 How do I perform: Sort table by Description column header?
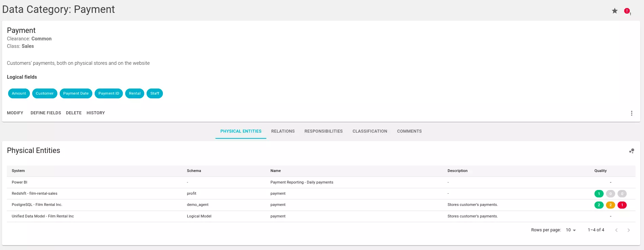(457, 171)
